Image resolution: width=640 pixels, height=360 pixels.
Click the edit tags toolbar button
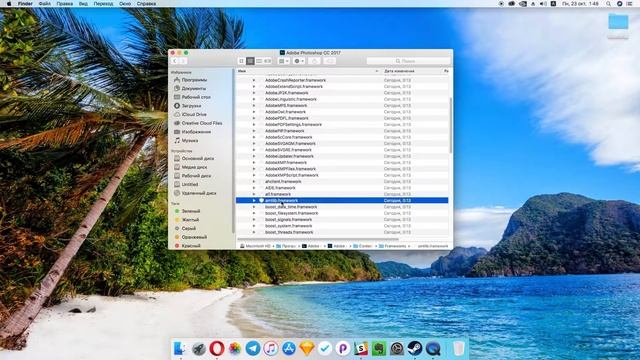(x=329, y=61)
